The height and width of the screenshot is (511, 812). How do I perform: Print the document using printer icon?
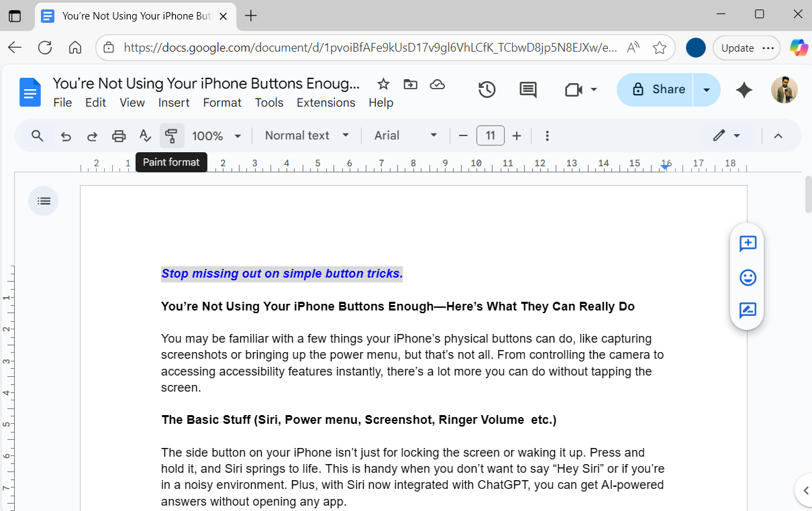[119, 136]
